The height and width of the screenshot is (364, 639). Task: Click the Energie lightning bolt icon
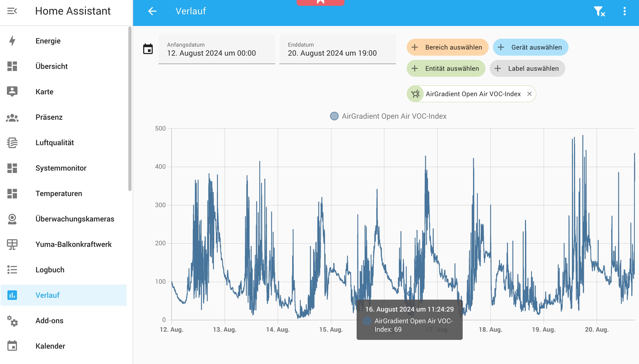click(x=12, y=41)
